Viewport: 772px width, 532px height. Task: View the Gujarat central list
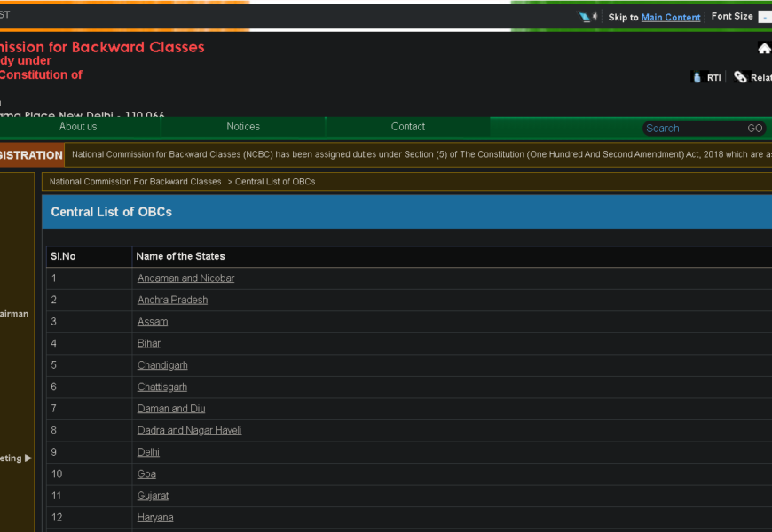click(153, 496)
